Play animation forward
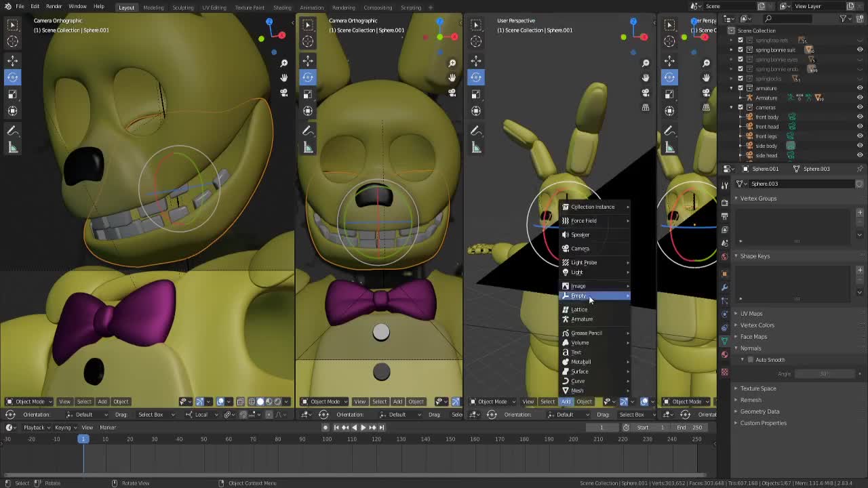This screenshot has width=868, height=488. [x=363, y=427]
